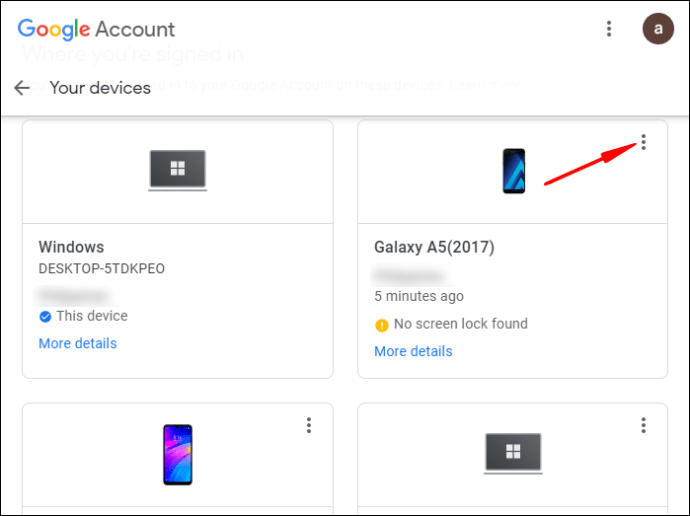
Task: Click the No screen lock found message
Action: [460, 324]
